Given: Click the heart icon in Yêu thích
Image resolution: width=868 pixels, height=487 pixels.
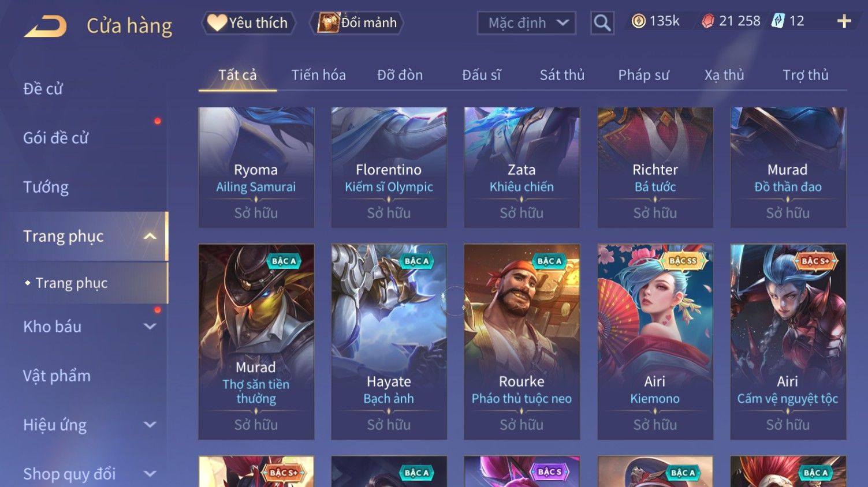Looking at the screenshot, I should coord(217,23).
